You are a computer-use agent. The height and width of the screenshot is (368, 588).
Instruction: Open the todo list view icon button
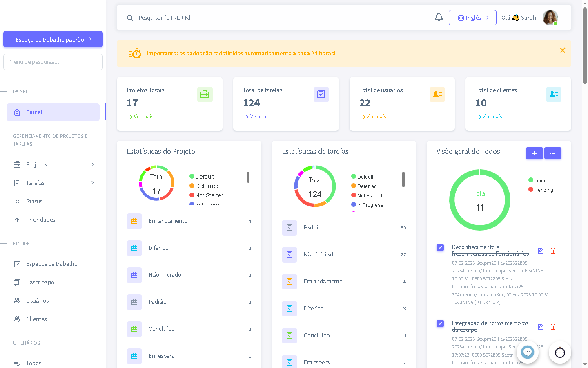[553, 153]
